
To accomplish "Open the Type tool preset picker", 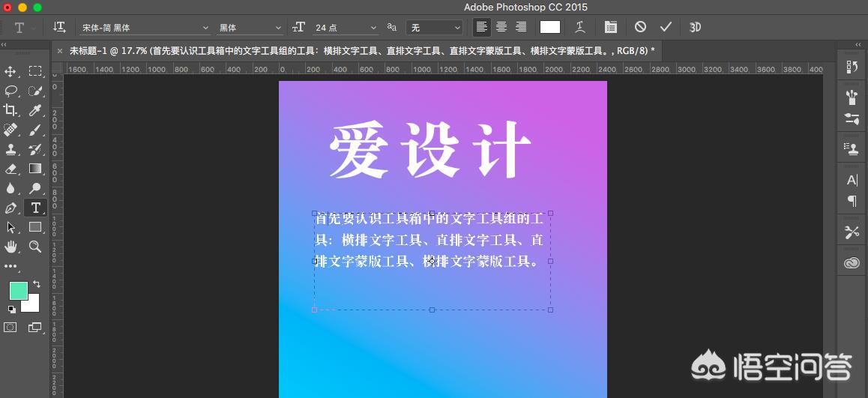I will tap(25, 27).
